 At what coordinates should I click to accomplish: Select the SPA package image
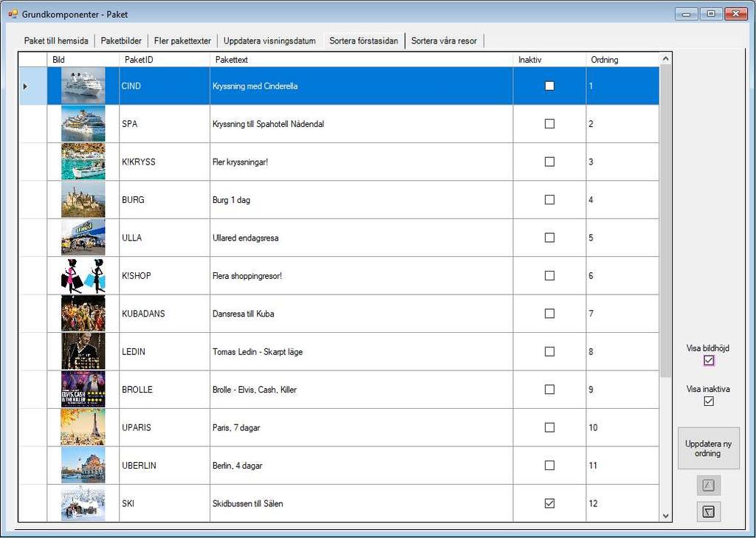coord(83,124)
